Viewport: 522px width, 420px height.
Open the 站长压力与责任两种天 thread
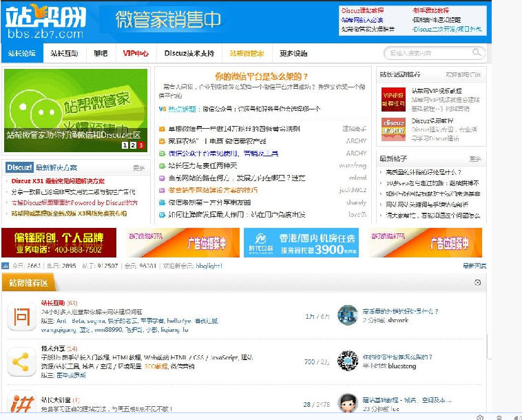pyautogui.click(x=202, y=165)
